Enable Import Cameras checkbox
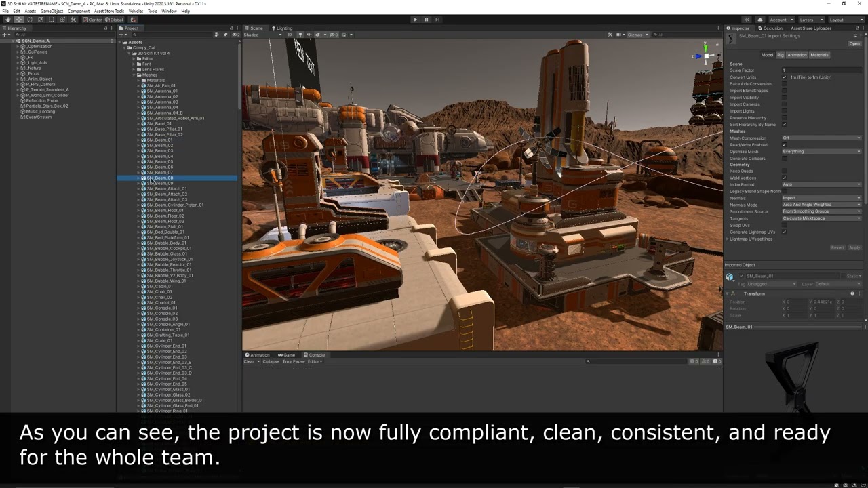The height and width of the screenshot is (488, 868). pos(785,104)
